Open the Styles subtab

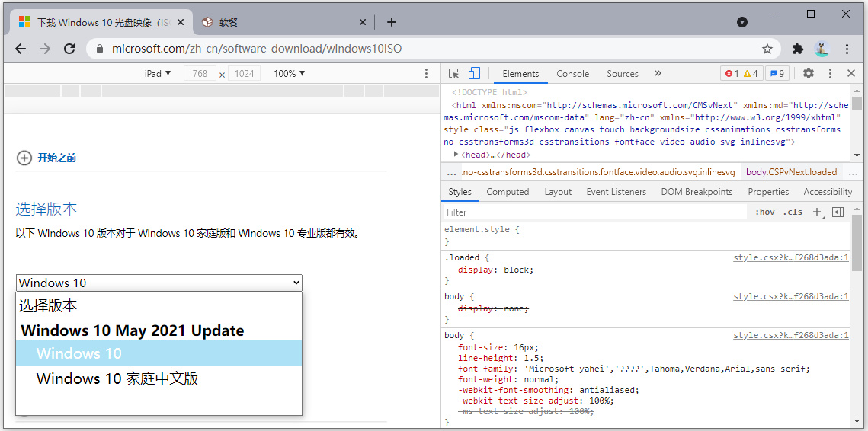pyautogui.click(x=460, y=192)
